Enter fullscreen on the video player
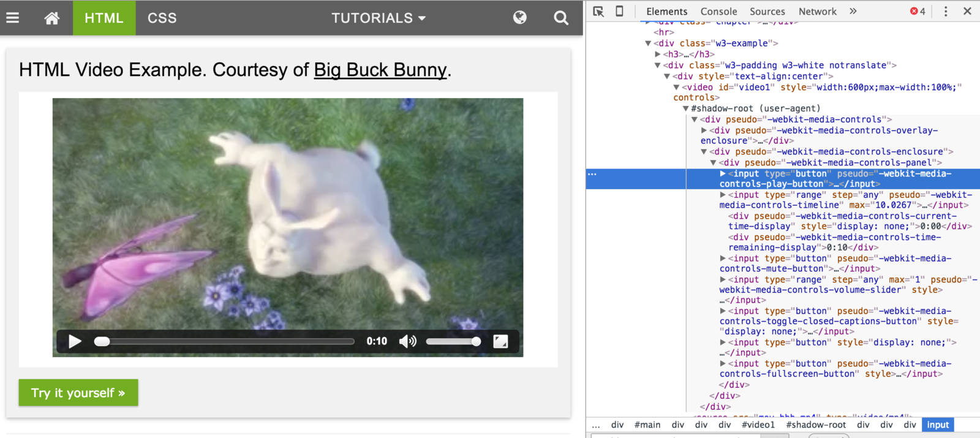980x438 pixels. pyautogui.click(x=500, y=341)
